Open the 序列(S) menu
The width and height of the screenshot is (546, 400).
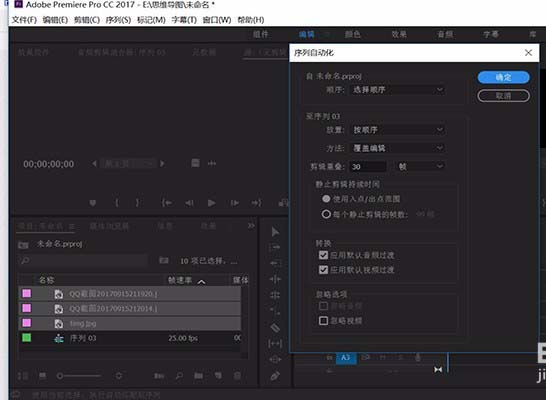click(118, 20)
